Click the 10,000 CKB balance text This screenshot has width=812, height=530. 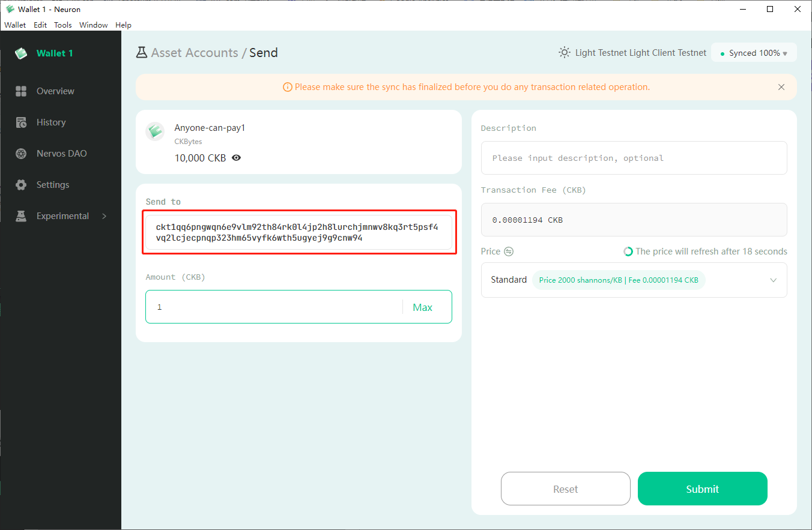pyautogui.click(x=201, y=158)
